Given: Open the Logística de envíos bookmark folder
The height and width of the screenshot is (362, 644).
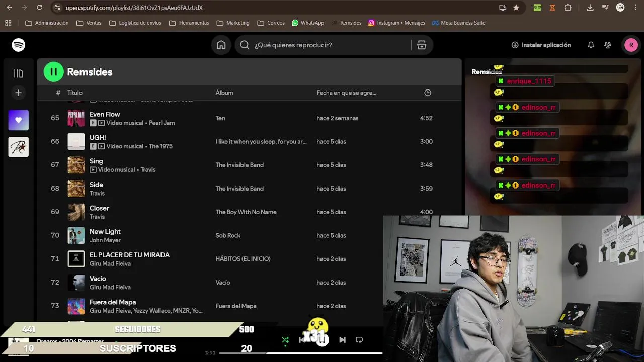Looking at the screenshot, I should click(x=135, y=23).
